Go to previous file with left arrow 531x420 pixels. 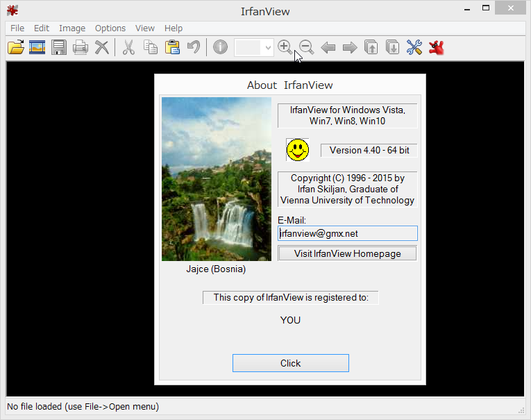(x=328, y=47)
